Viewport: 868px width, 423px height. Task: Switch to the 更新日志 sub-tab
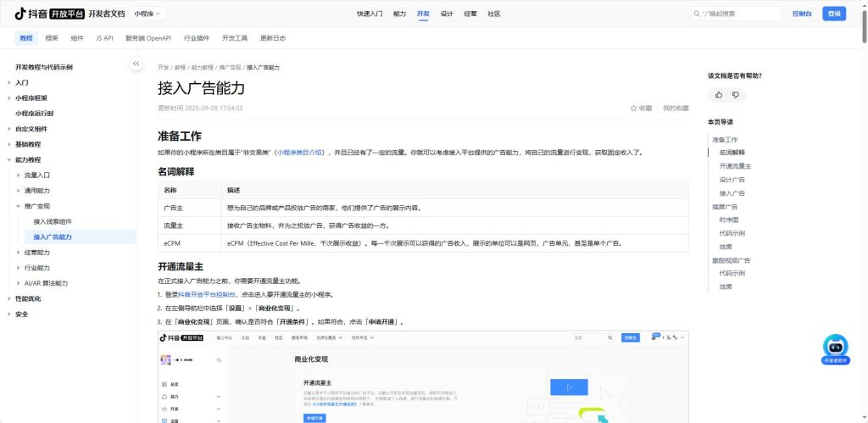(x=273, y=38)
